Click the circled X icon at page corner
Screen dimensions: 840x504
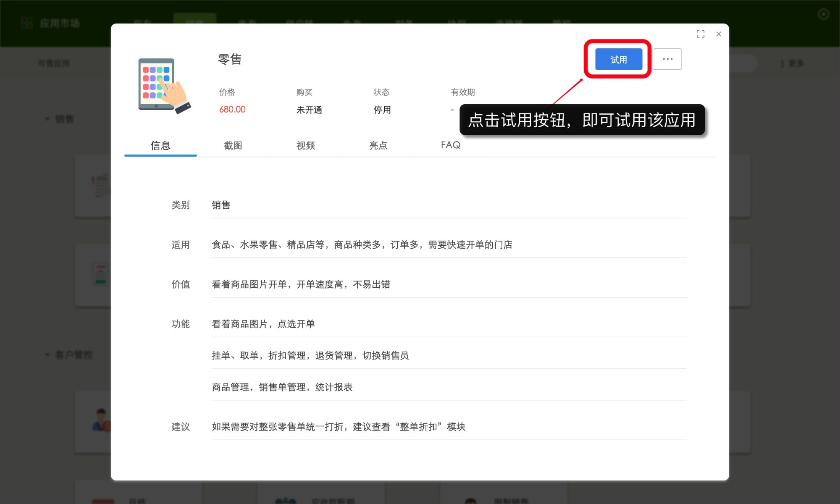click(823, 14)
